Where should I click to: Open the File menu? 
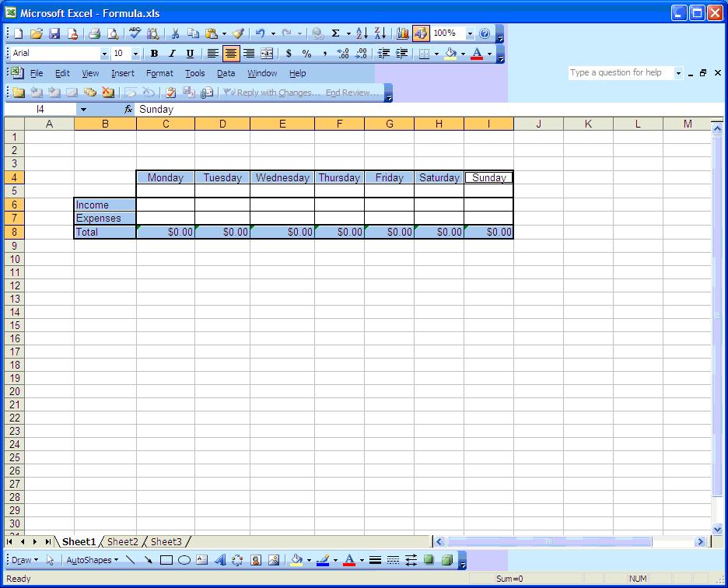(37, 73)
